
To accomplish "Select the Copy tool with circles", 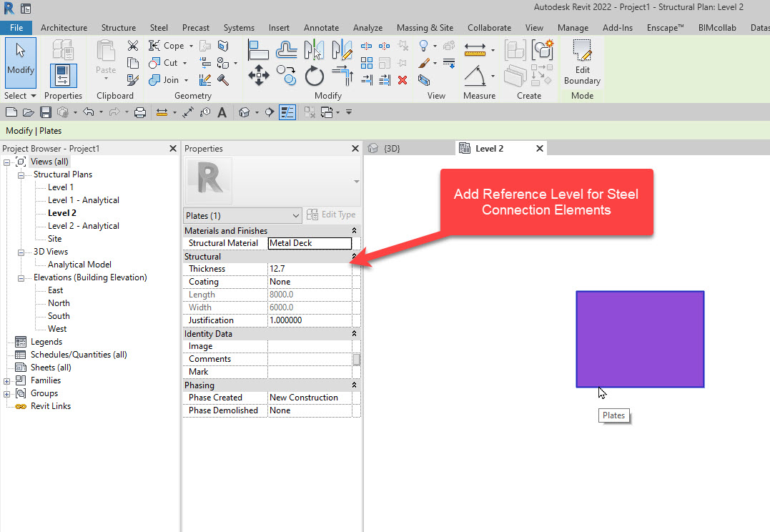I will tap(286, 76).
